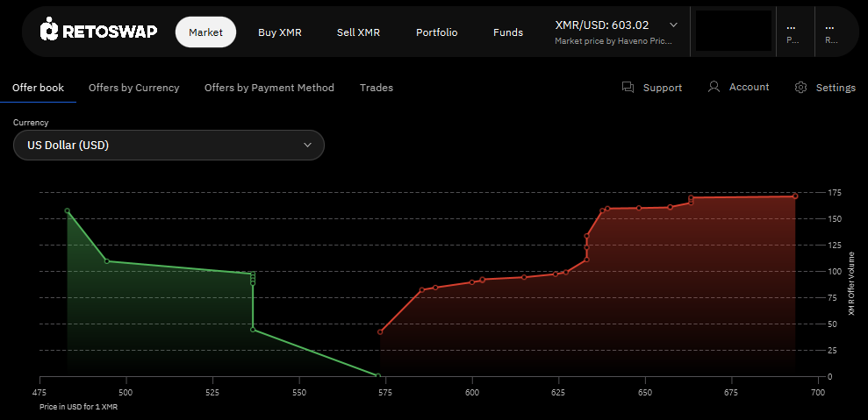The width and height of the screenshot is (868, 420).
Task: Open the Funds section
Action: (508, 32)
